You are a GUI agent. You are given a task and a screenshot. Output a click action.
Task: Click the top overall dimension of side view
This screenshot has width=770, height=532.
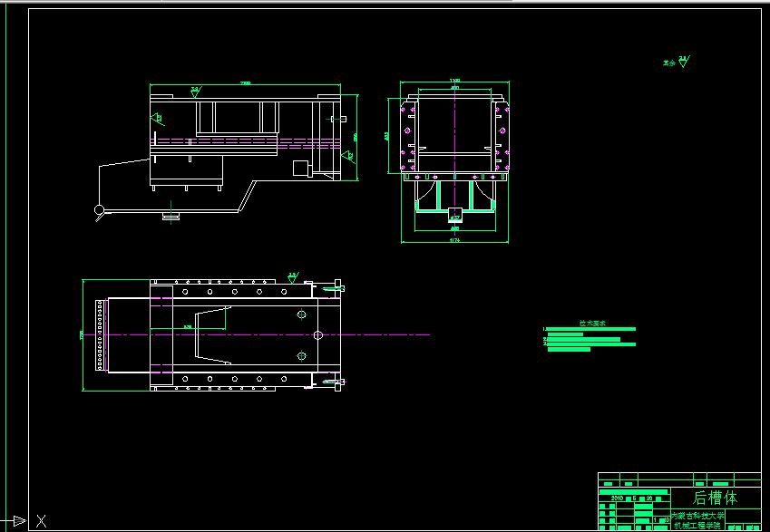coord(245,84)
